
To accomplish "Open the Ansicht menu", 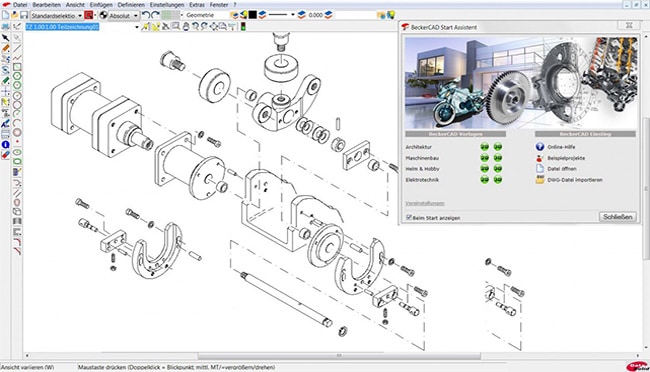I will [x=75, y=5].
